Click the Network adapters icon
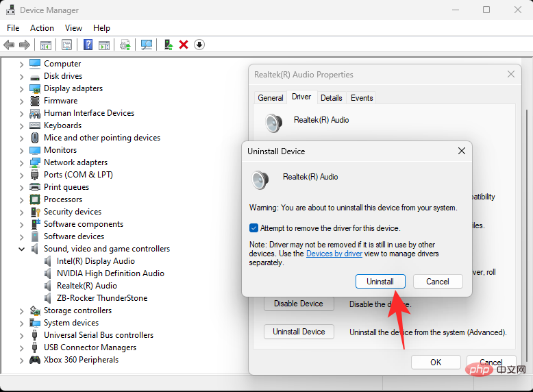The width and height of the screenshot is (533, 392). pos(35,162)
